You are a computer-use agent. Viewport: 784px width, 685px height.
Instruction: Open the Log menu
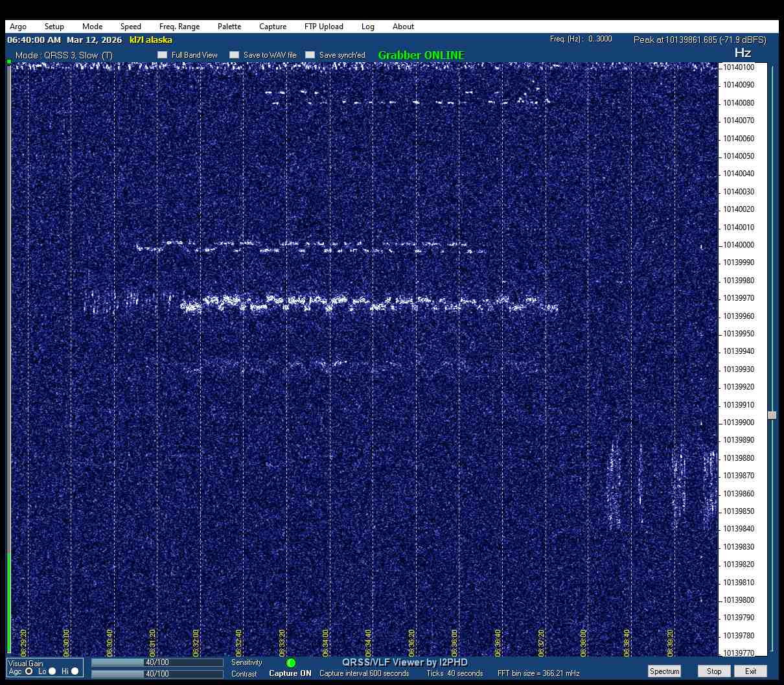click(368, 27)
